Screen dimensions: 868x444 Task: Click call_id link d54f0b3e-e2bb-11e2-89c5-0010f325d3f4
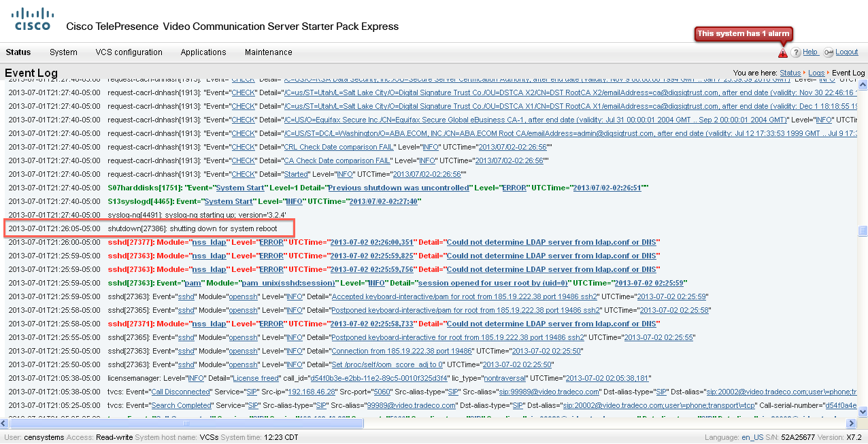pyautogui.click(x=380, y=378)
